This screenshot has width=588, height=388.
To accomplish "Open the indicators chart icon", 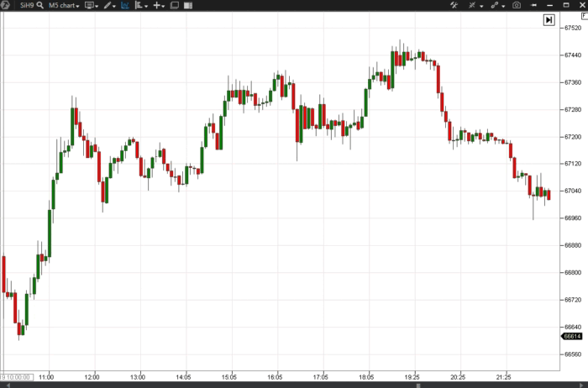I will coord(125,5).
